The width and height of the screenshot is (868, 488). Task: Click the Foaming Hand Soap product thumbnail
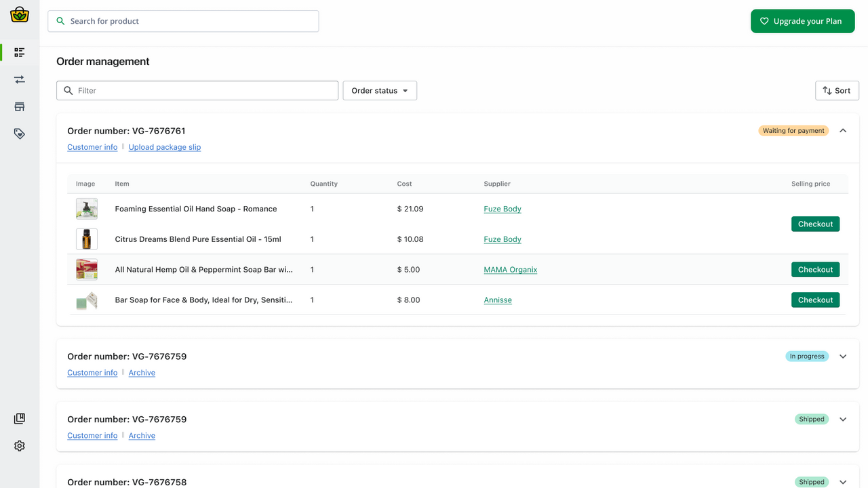point(87,209)
